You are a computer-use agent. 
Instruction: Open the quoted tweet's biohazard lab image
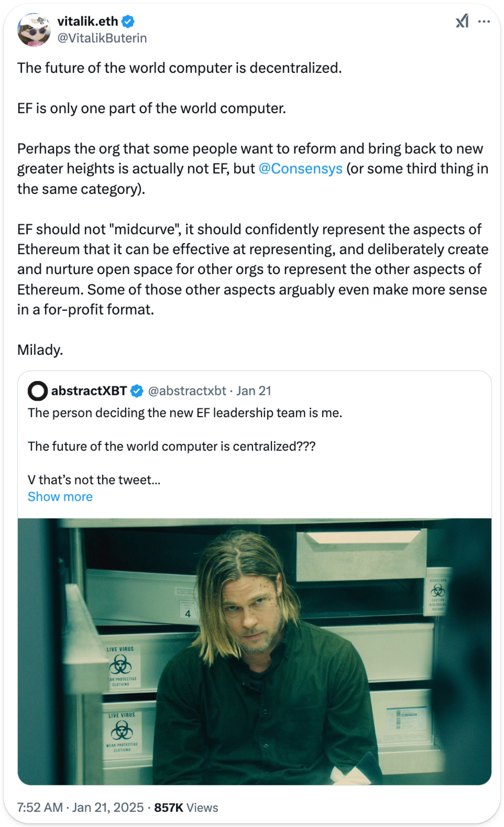point(254,651)
